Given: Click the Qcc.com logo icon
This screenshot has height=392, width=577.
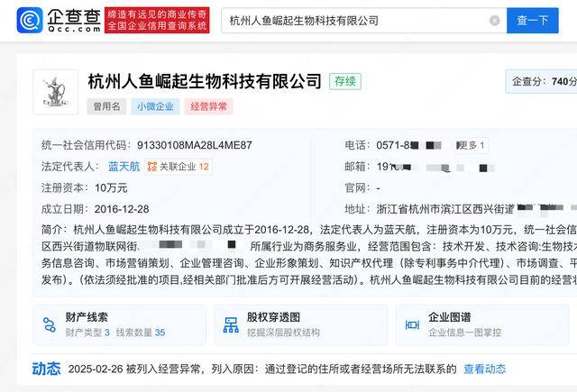Looking at the screenshot, I should (30, 20).
